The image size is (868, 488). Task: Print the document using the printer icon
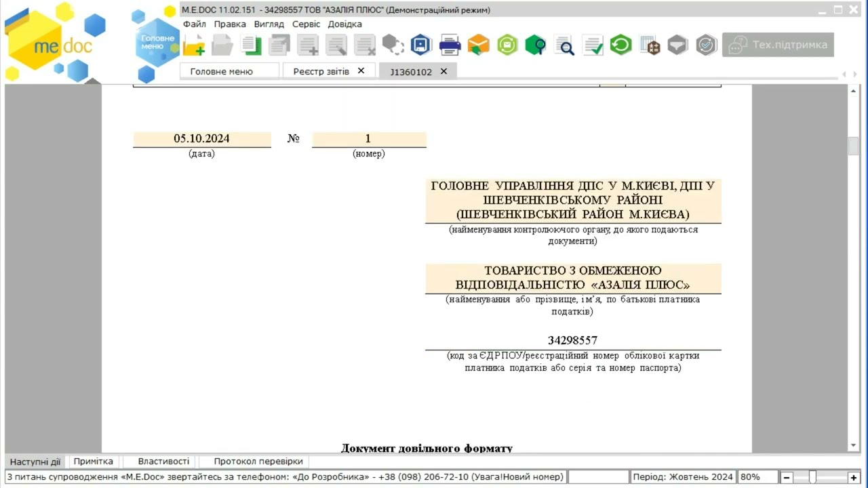point(450,45)
